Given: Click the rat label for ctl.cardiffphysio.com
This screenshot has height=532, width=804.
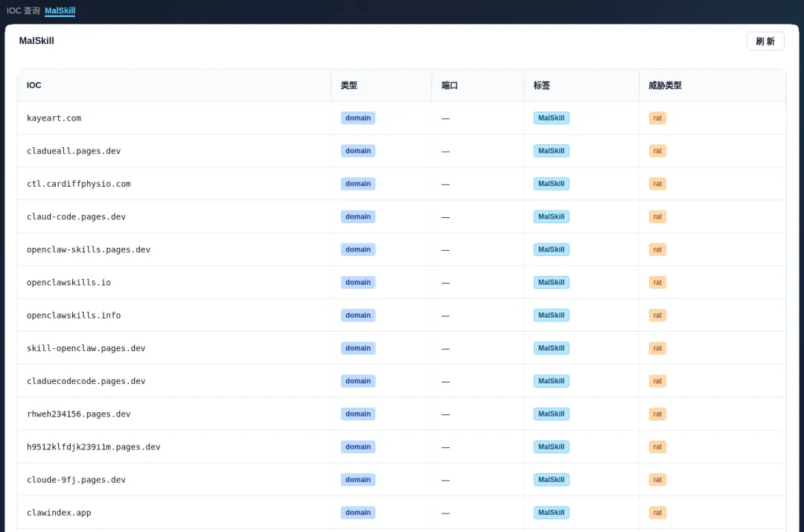Looking at the screenshot, I should 657,184.
